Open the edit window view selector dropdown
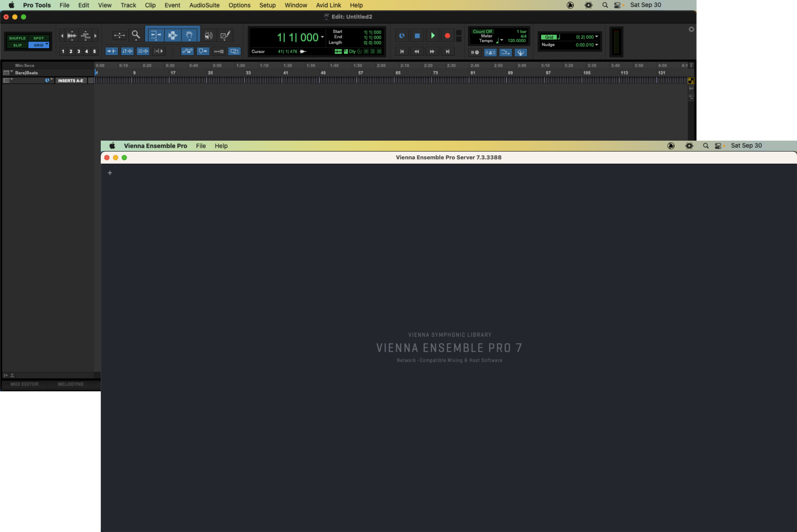 pos(8,81)
